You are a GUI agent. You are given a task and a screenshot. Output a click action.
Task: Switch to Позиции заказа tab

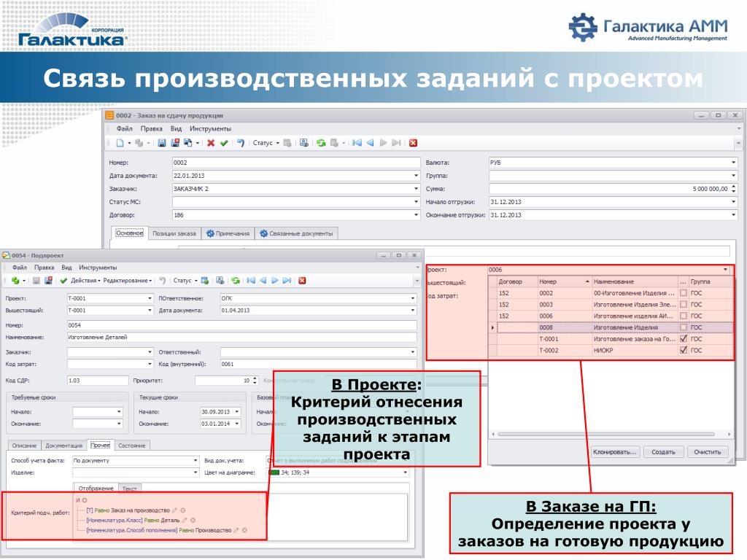coord(174,233)
